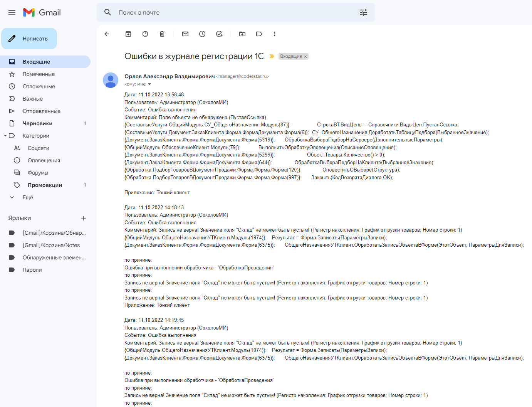Collapse the Категории section arrow
532x407 pixels.
5,136
